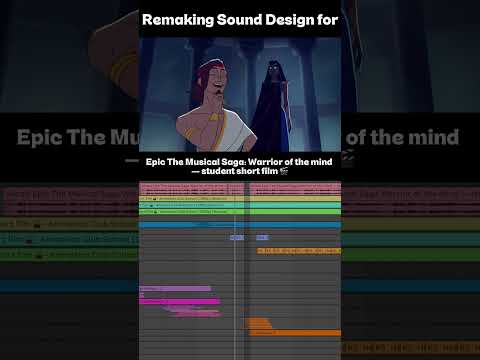The height and width of the screenshot is (360, 480).
Task: Select the small lavender clip on the playhead
Action: pyautogui.click(x=237, y=237)
